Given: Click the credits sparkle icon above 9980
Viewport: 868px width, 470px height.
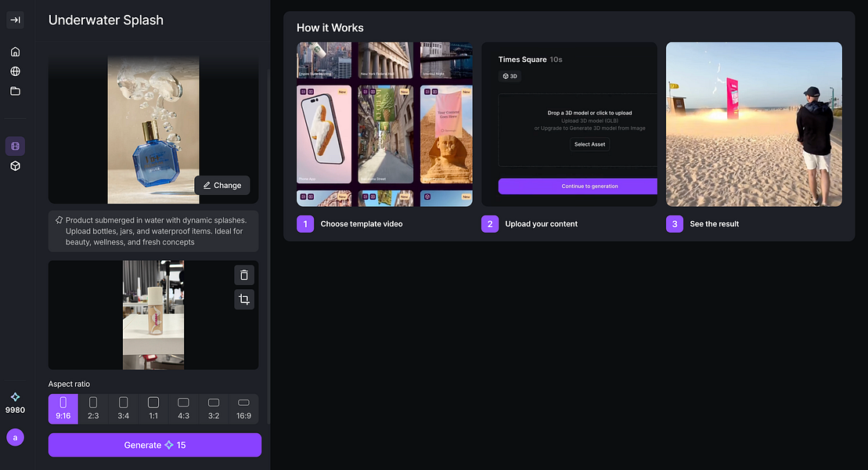Looking at the screenshot, I should coord(15,397).
